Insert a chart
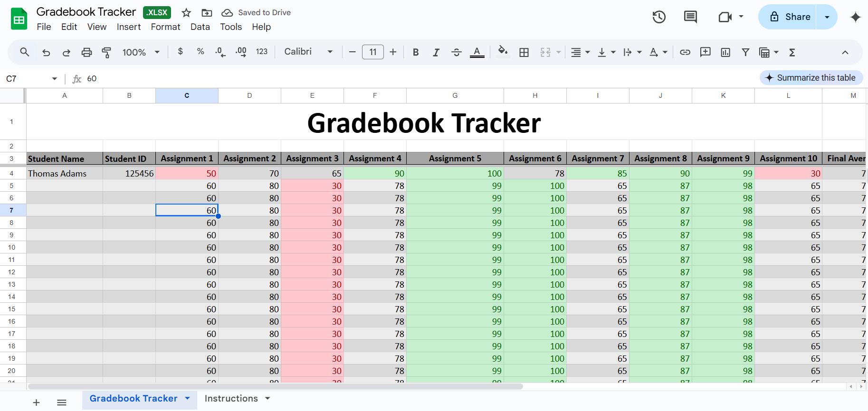 725,52
